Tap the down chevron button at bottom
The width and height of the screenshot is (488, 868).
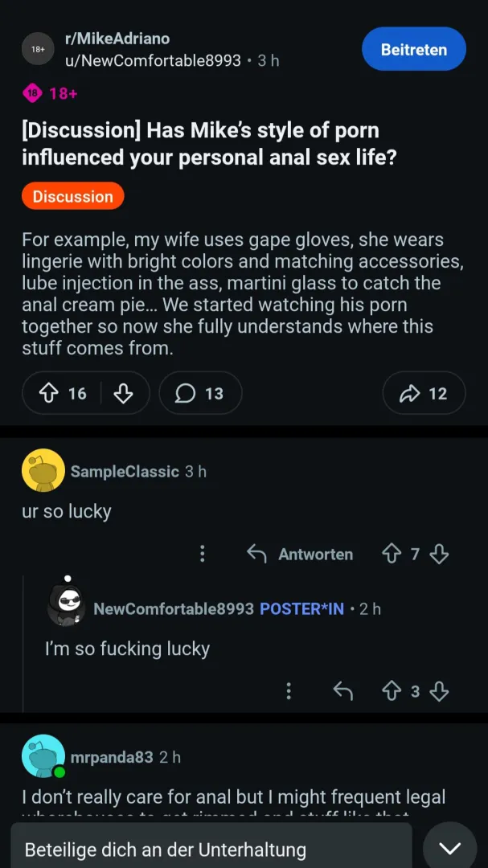coord(449,848)
